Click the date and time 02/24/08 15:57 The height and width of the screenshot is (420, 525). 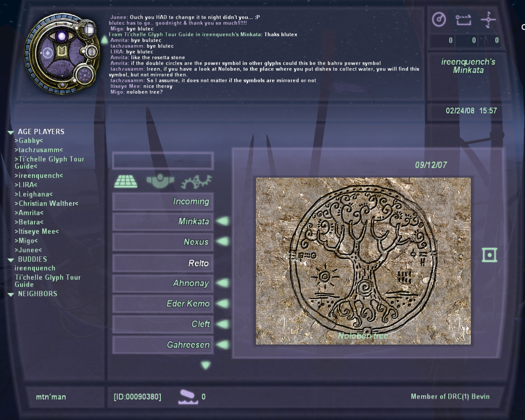click(471, 111)
